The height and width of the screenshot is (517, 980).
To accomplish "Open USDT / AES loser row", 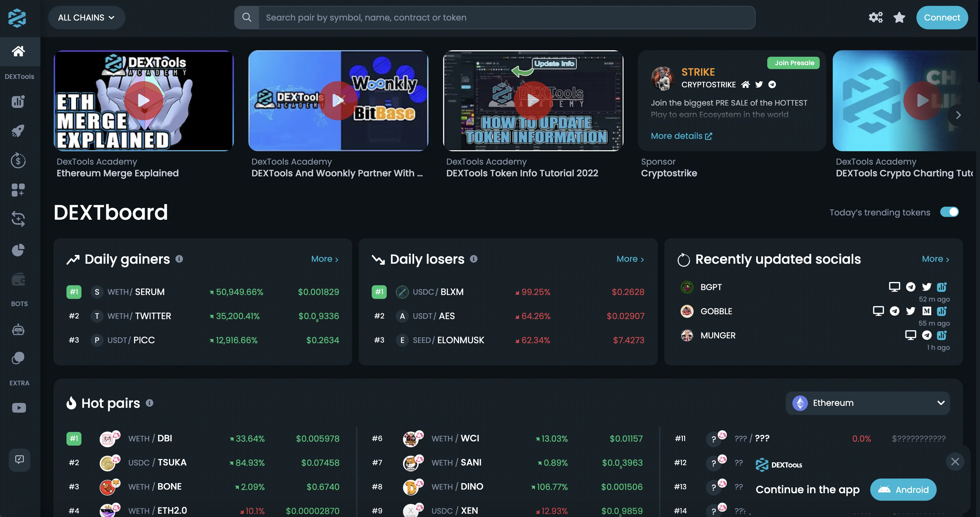I will coord(508,316).
